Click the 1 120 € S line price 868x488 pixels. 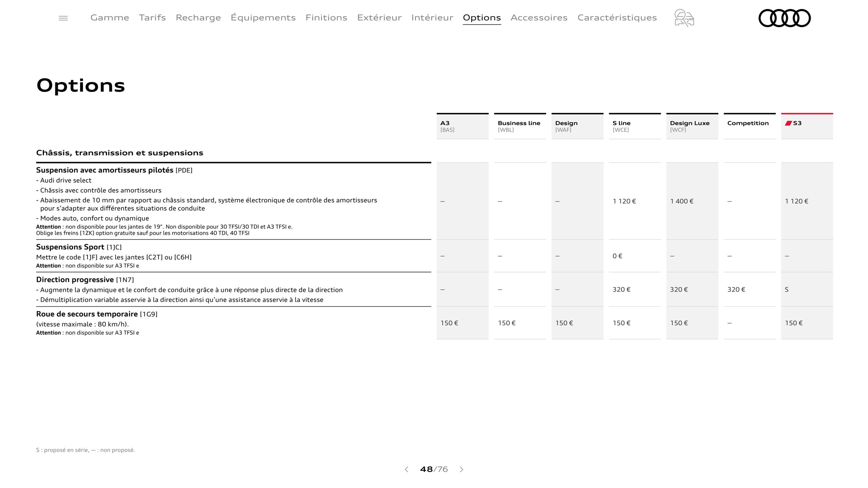pos(624,201)
